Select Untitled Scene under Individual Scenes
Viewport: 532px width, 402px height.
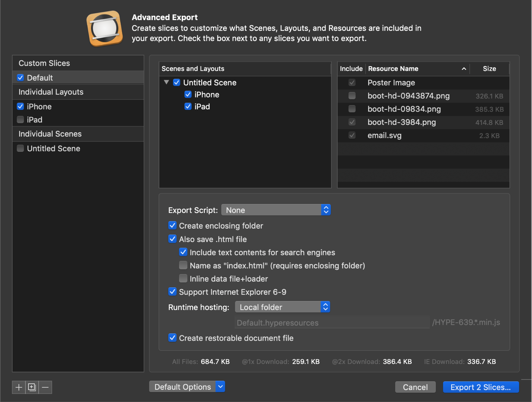53,149
